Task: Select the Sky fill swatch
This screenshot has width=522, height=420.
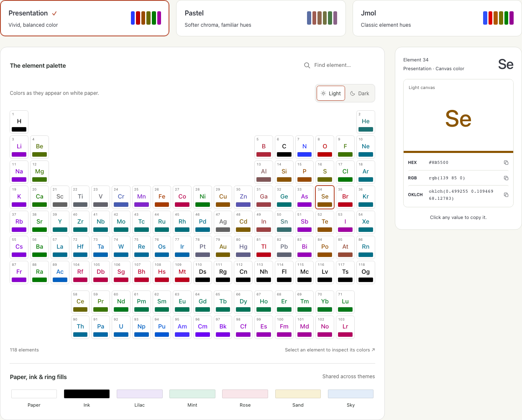Action: [x=351, y=394]
